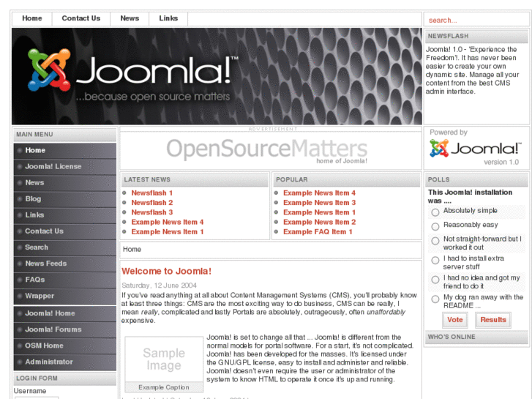
Task: Select I had no idea poll option
Action: (435, 280)
